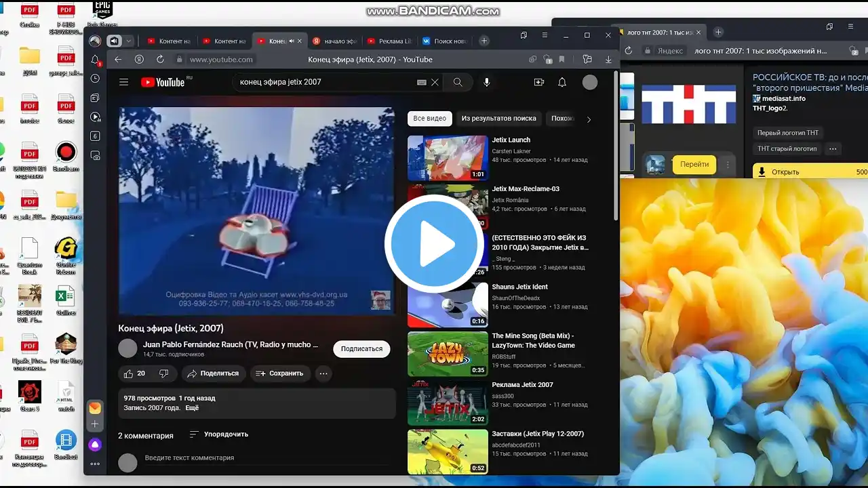Viewport: 868px width, 488px height.
Task: Open the main menu of the YouTube browser
Action: (545, 35)
